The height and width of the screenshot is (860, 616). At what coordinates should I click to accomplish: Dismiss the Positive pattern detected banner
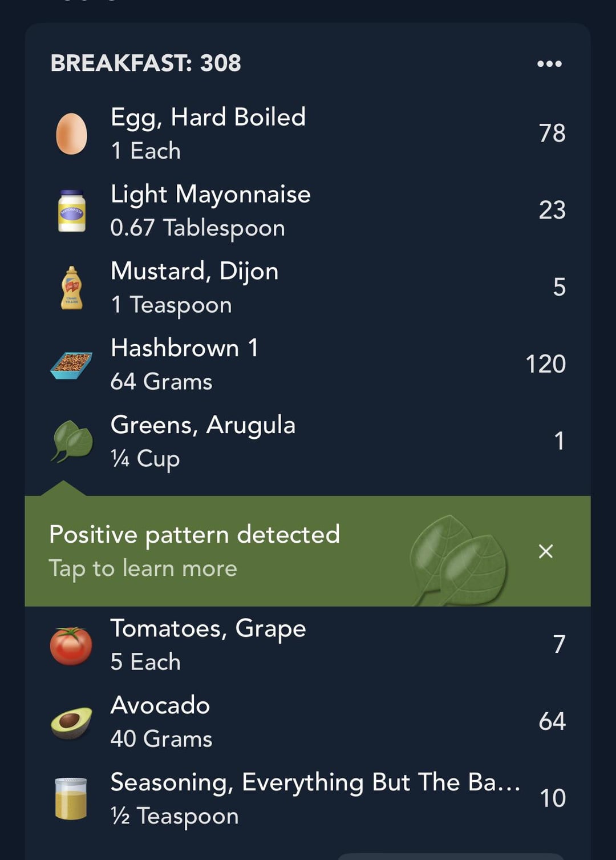tap(546, 551)
